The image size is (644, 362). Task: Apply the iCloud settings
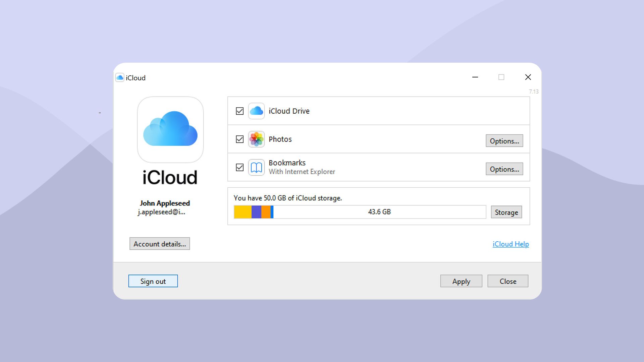(x=461, y=281)
